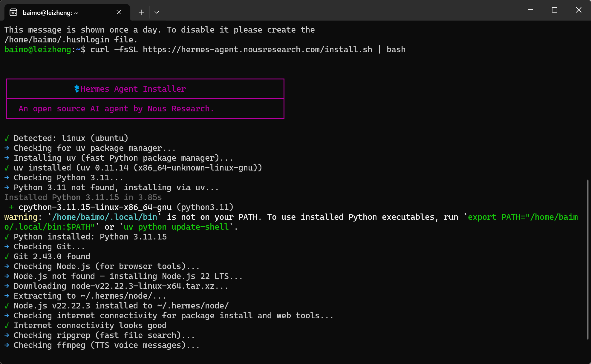Click '/home/baimo/.hushlogin file.' text
The width and height of the screenshot is (591, 364).
point(71,40)
